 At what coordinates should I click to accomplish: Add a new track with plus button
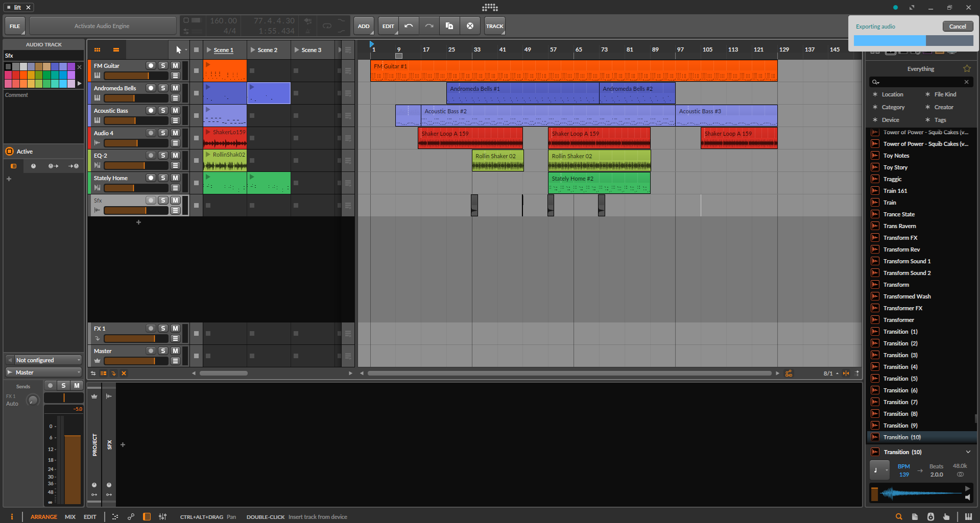click(x=138, y=222)
